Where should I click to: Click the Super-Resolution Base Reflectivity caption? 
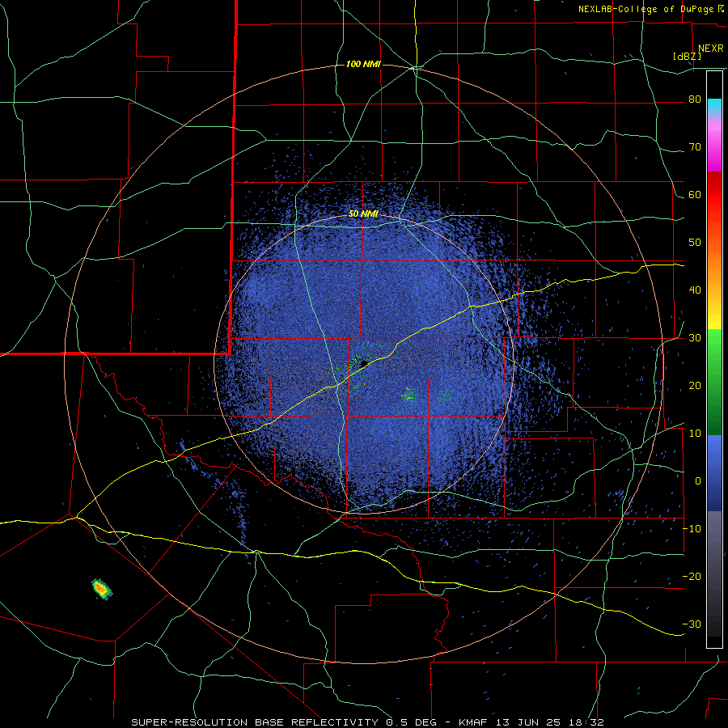tap(368, 722)
